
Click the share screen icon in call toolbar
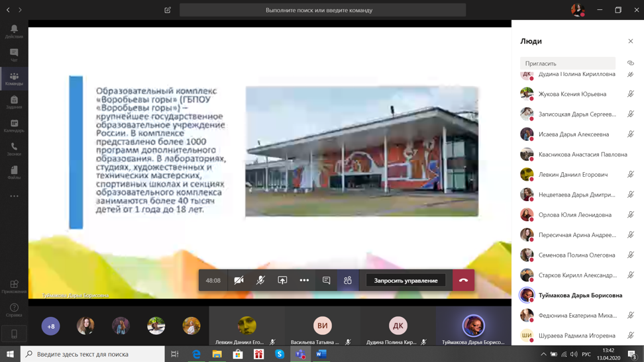pos(282,281)
